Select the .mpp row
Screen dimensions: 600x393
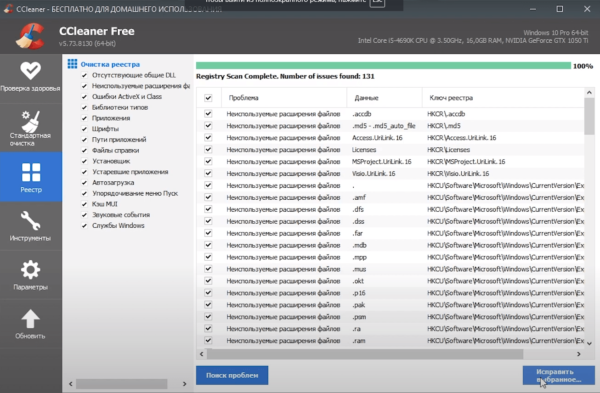click(390, 257)
